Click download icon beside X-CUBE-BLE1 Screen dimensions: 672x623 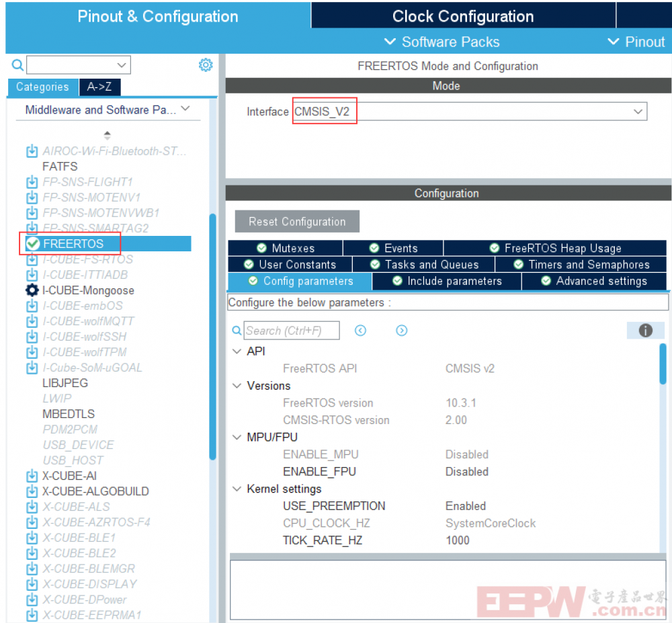tap(32, 537)
